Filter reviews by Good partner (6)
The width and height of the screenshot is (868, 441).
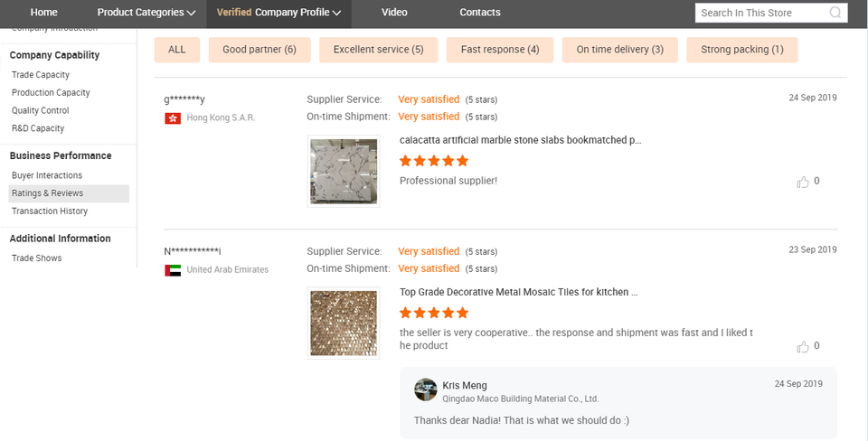click(x=259, y=50)
